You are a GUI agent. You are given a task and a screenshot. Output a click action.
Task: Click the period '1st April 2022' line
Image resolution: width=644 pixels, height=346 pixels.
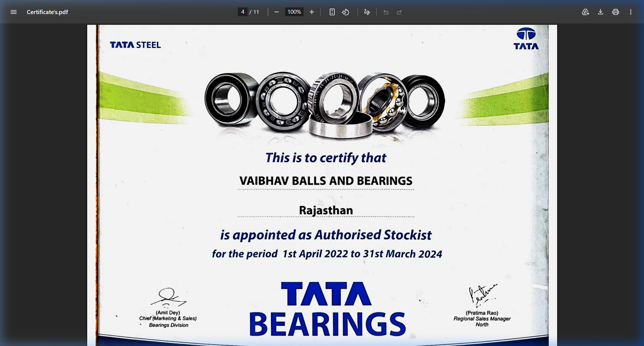pyautogui.click(x=327, y=254)
